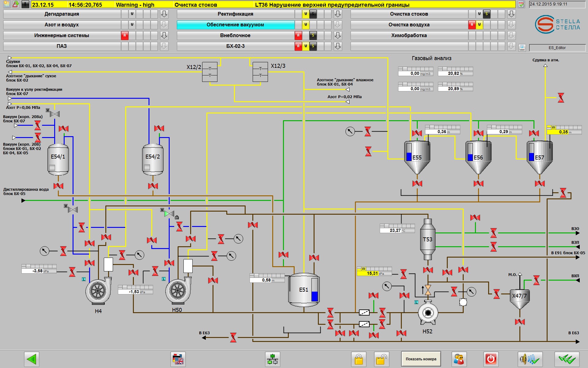The height and width of the screenshot is (368, 588).
Task: Toggle the red valve below vessel E55
Action: (417, 184)
